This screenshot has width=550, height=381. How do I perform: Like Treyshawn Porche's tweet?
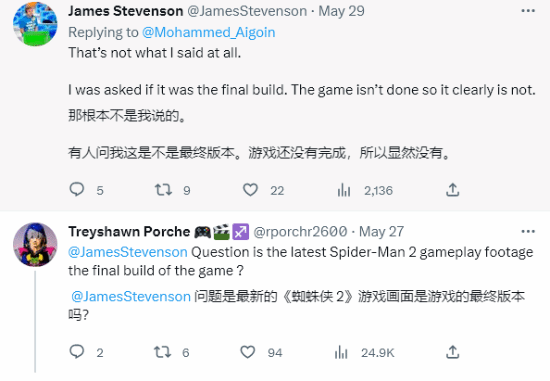point(248,352)
